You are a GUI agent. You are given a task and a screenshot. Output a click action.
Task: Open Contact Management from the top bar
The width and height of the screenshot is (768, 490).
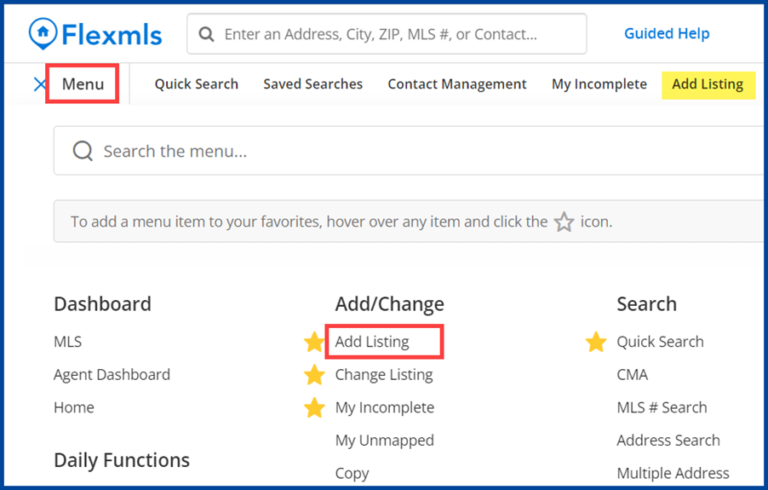(x=457, y=84)
